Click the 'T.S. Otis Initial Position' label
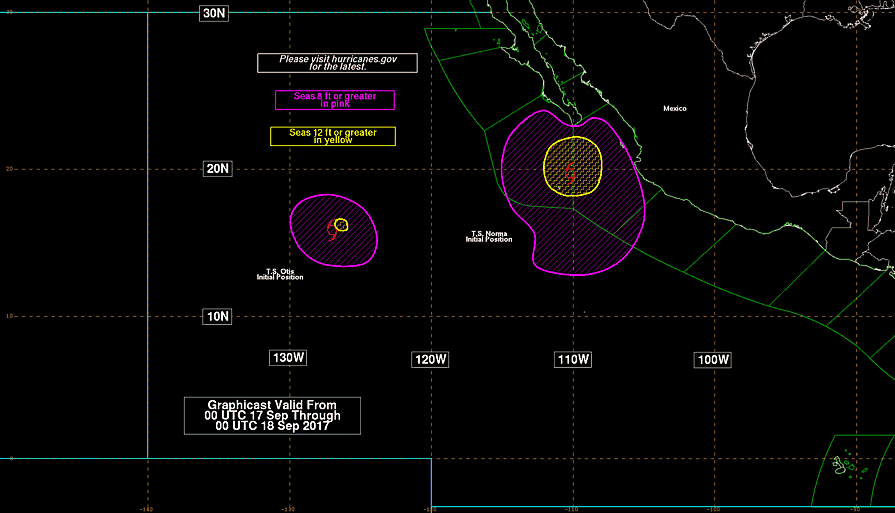 click(280, 274)
